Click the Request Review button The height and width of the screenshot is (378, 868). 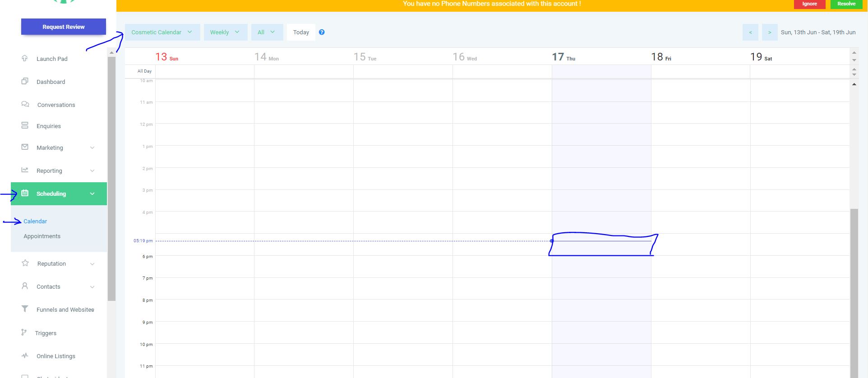tap(64, 27)
